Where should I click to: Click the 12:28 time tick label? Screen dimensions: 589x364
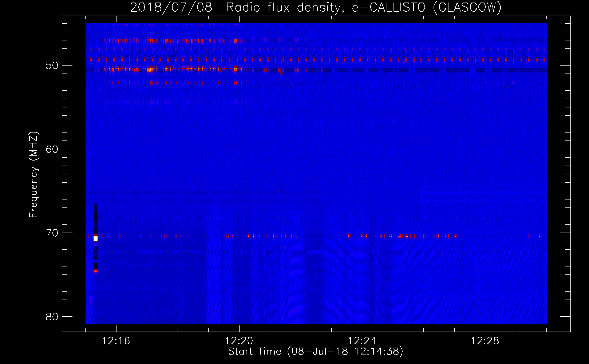(x=485, y=341)
